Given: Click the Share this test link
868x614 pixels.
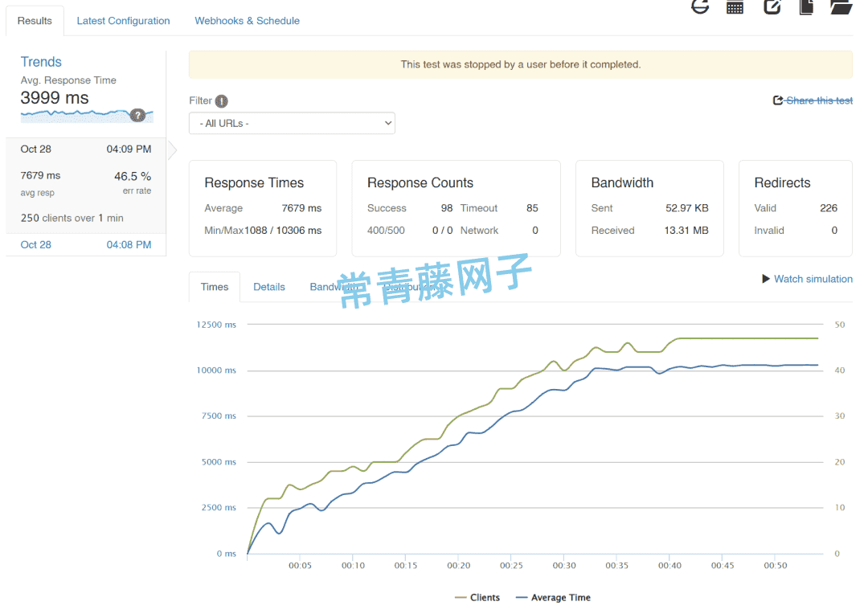Looking at the screenshot, I should click(x=813, y=100).
